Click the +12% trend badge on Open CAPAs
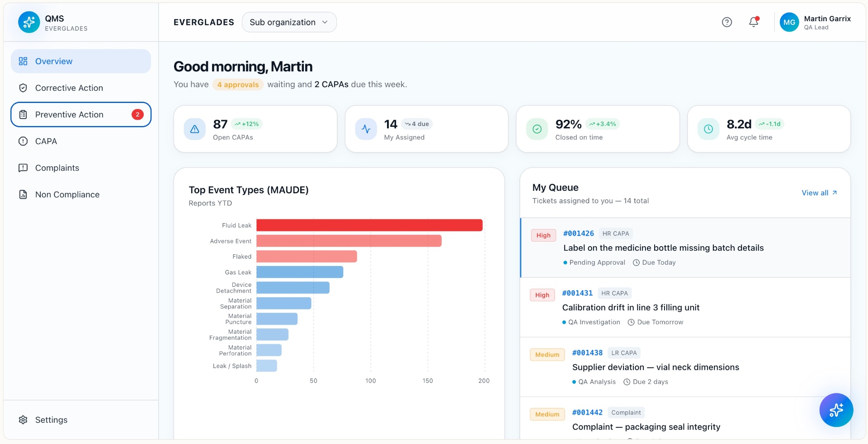The height and width of the screenshot is (444, 868). [x=246, y=124]
